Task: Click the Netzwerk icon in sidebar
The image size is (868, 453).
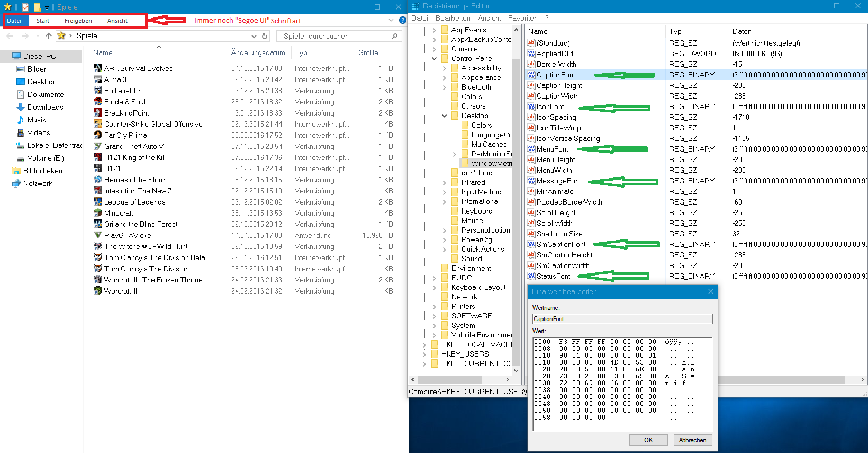Action: (x=16, y=183)
